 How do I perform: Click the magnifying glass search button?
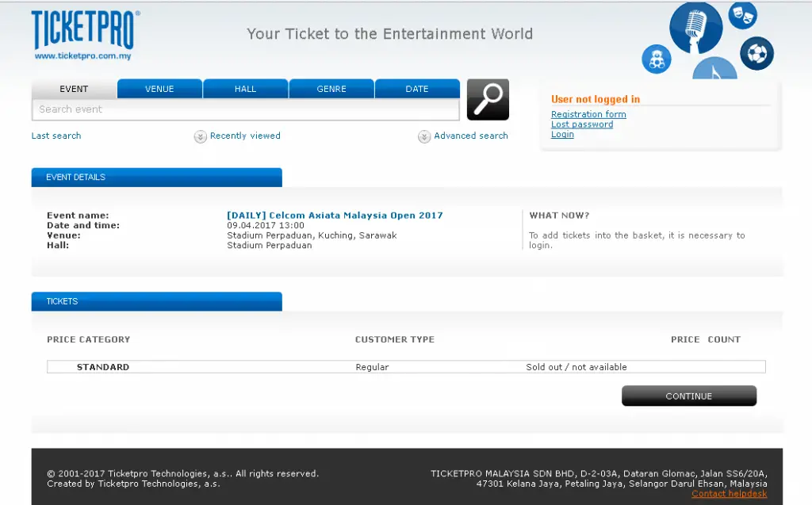coord(488,99)
